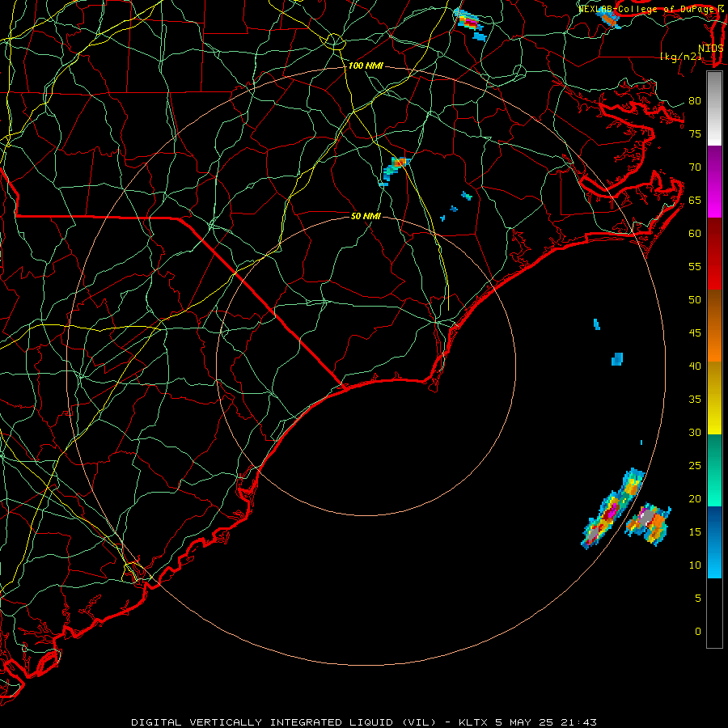Click the 30 value on the color scale
This screenshot has width=728, height=728.
(x=695, y=432)
